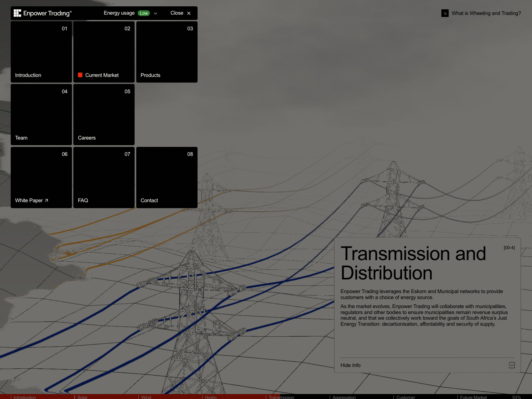532x399 pixels.
Task: Click the green Low energy badge
Action: pos(144,13)
